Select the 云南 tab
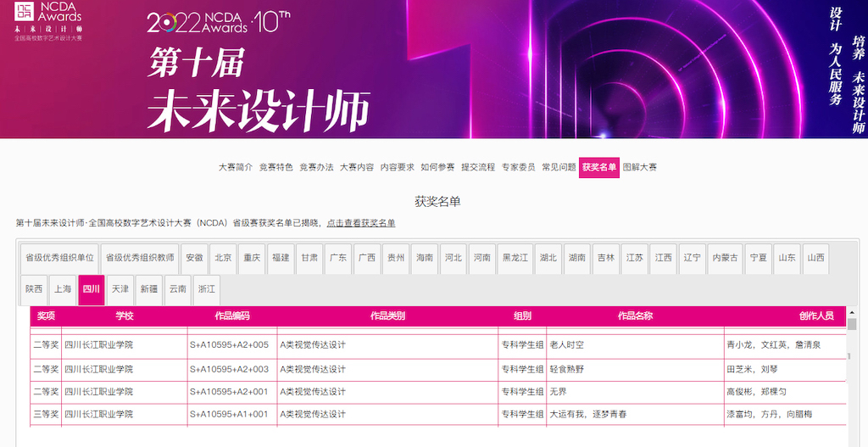This screenshot has height=447, width=868. [178, 289]
